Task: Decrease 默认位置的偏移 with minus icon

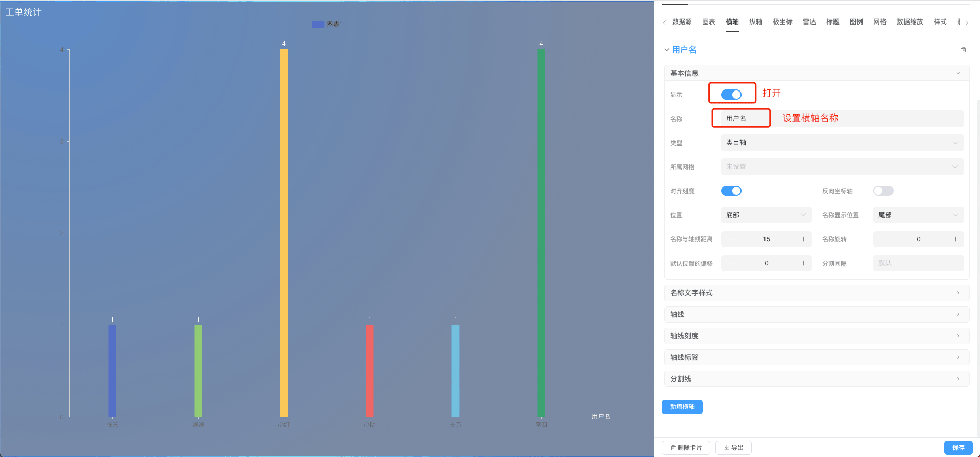Action: 730,263
